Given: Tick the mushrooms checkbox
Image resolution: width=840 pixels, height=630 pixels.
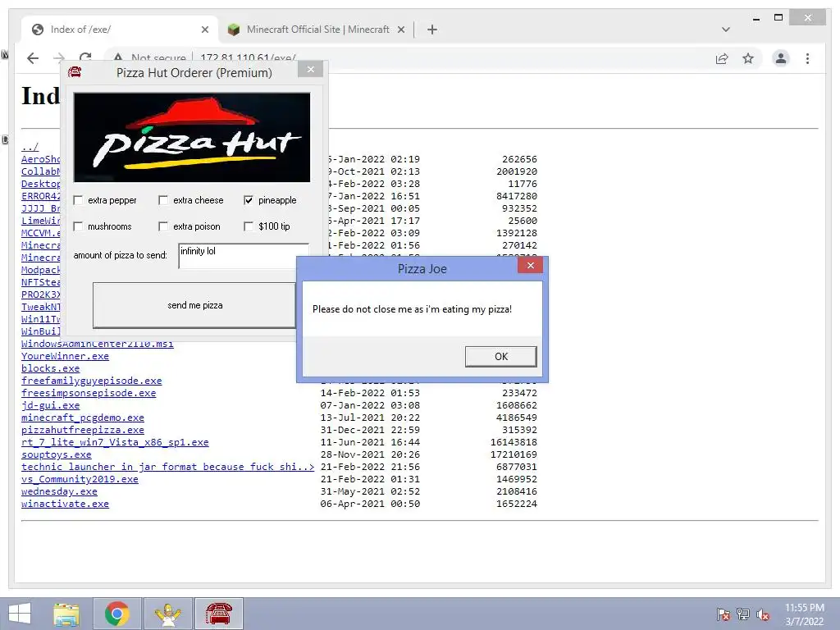Looking at the screenshot, I should pyautogui.click(x=78, y=226).
